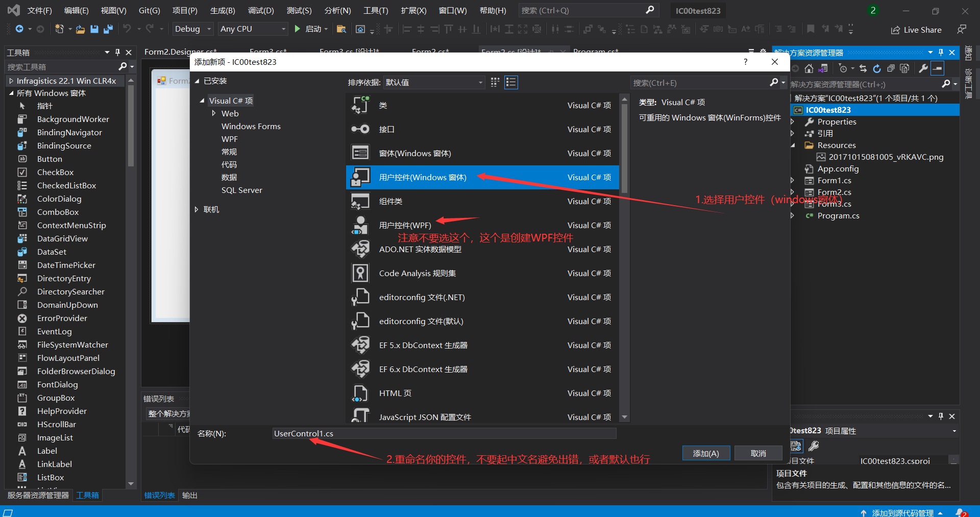980x517 pixels.
Task: Expand the Web node under Visual C# 项
Action: 214,113
